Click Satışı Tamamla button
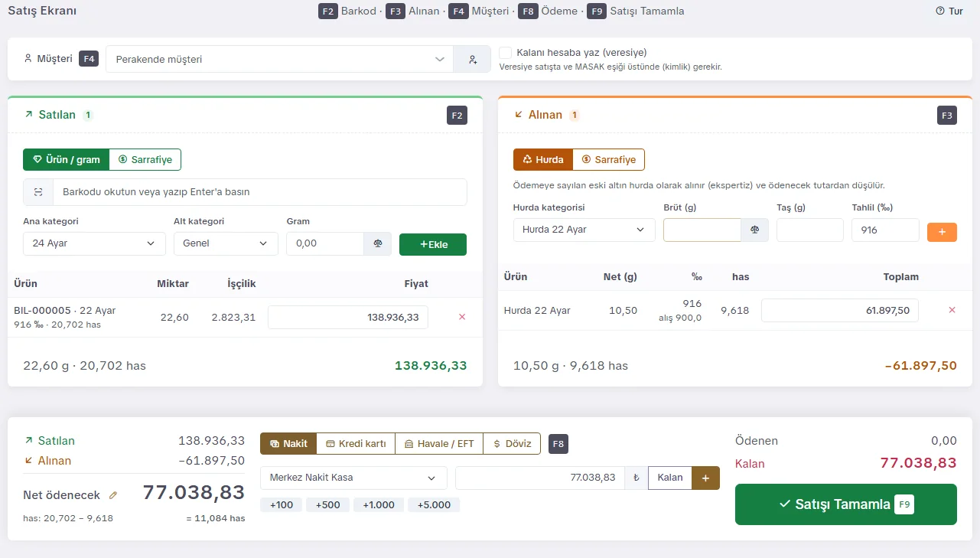 [846, 504]
